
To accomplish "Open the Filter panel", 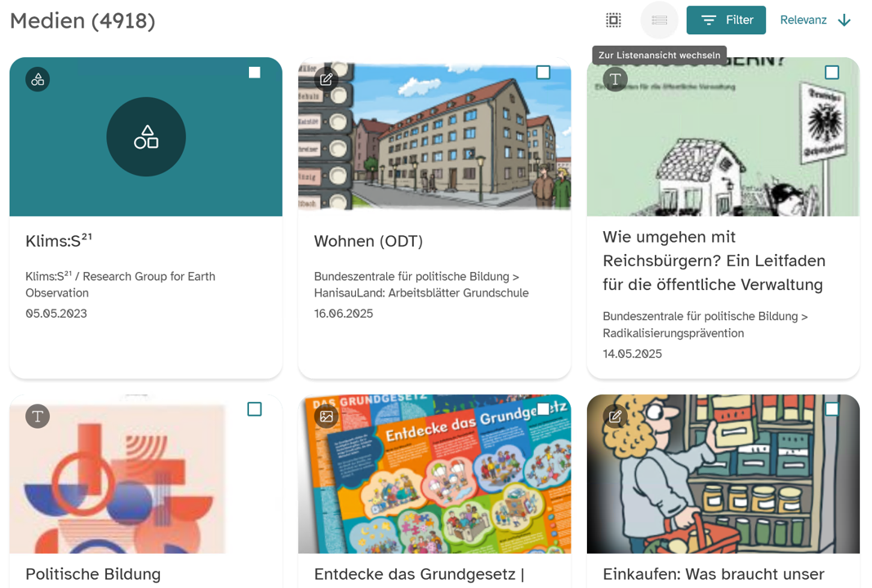I will (726, 20).
